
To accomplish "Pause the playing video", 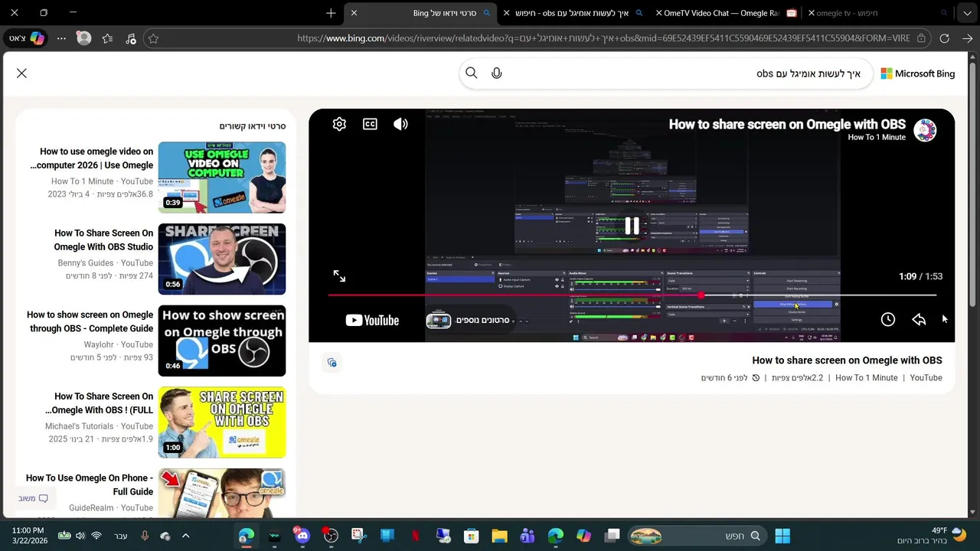I will coord(632,226).
